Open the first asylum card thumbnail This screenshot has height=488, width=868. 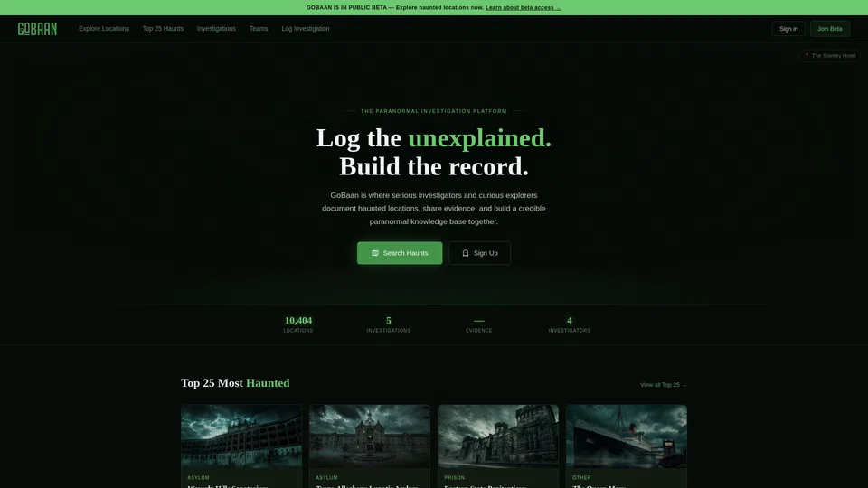241,436
